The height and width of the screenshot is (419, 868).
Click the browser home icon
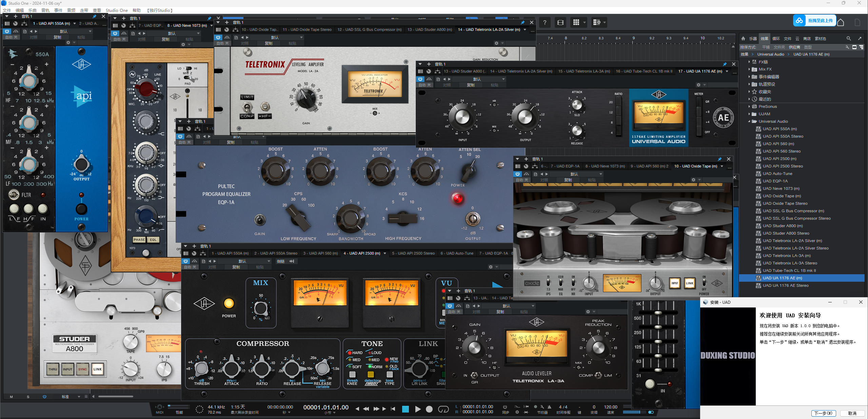click(743, 39)
